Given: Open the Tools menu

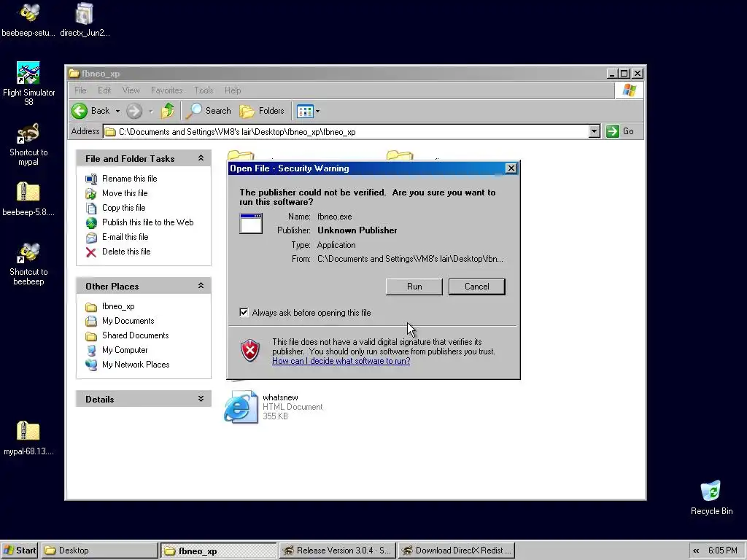Looking at the screenshot, I should pyautogui.click(x=204, y=90).
